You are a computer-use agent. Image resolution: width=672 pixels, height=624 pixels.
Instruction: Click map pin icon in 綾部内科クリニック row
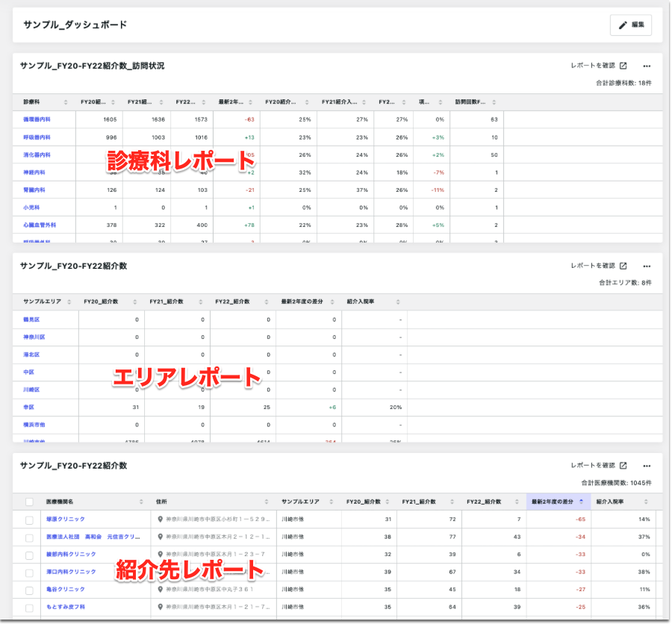pos(161,554)
